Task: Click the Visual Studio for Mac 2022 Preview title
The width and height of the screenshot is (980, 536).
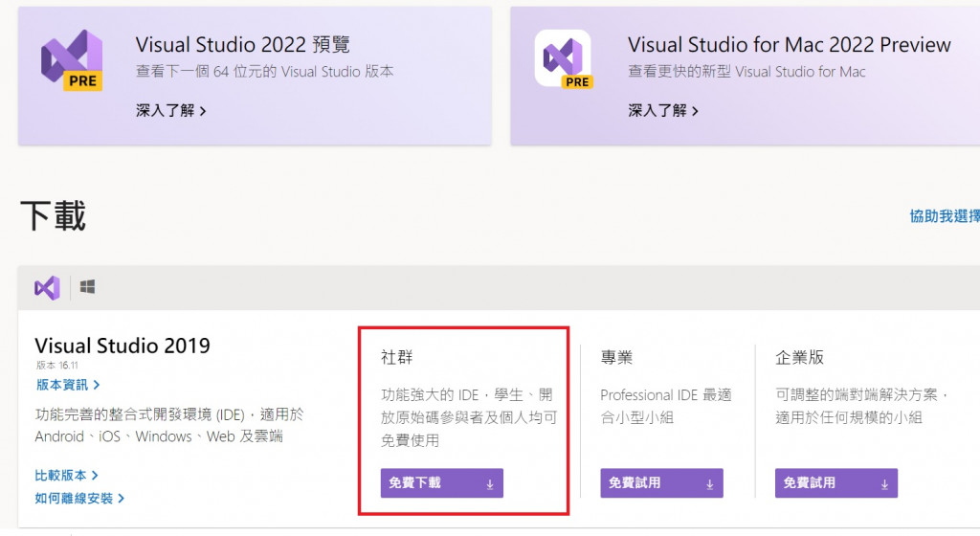Action: [x=789, y=44]
